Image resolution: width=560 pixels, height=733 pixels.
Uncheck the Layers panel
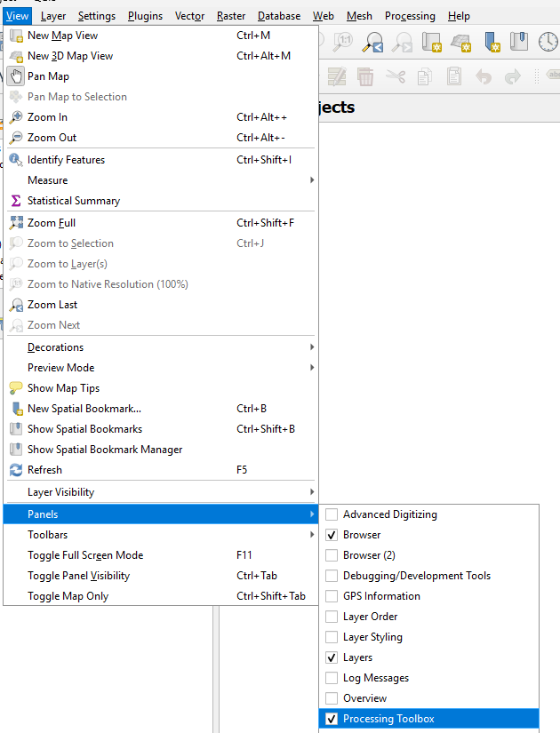point(332,657)
